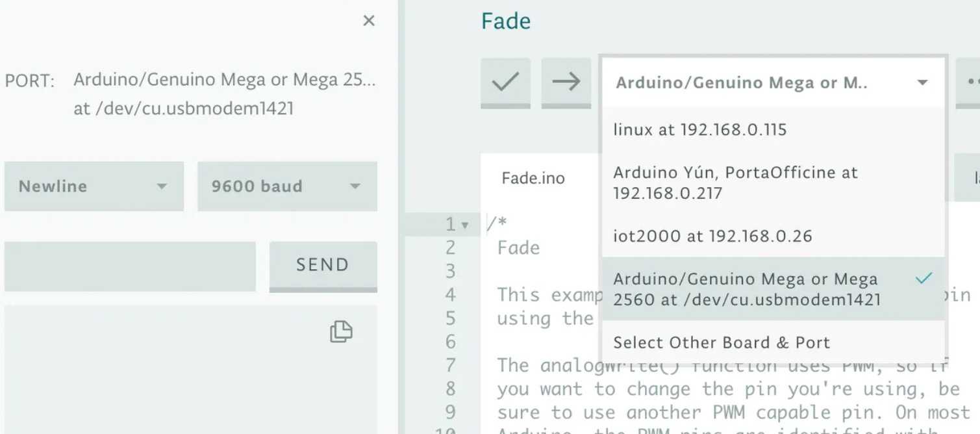Click the three-dots more options button
The height and width of the screenshot is (434, 980).
(x=970, y=83)
